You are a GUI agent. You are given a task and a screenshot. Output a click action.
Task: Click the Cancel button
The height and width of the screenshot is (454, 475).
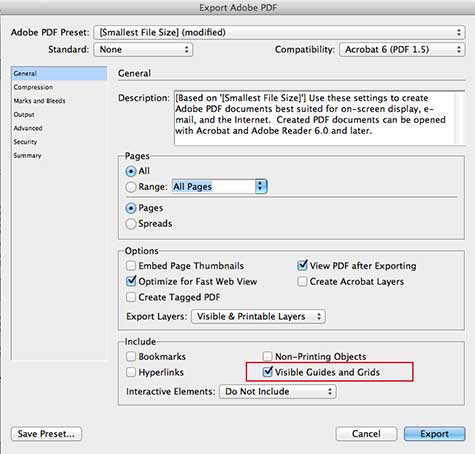tap(366, 434)
